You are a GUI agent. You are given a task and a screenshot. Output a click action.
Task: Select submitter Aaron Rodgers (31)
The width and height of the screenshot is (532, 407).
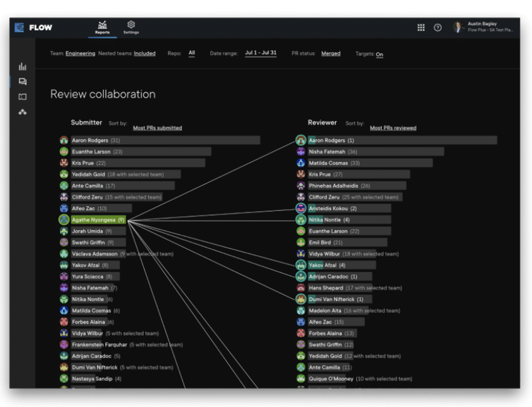pyautogui.click(x=166, y=140)
